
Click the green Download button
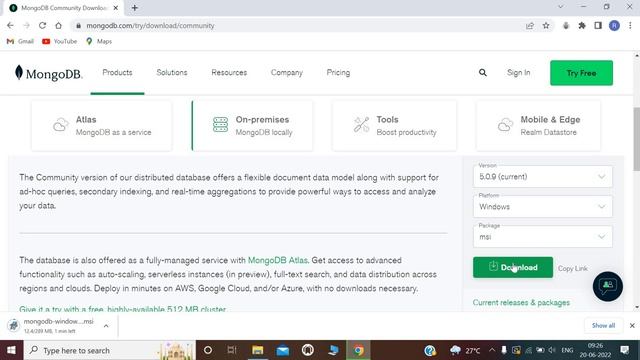pos(513,267)
